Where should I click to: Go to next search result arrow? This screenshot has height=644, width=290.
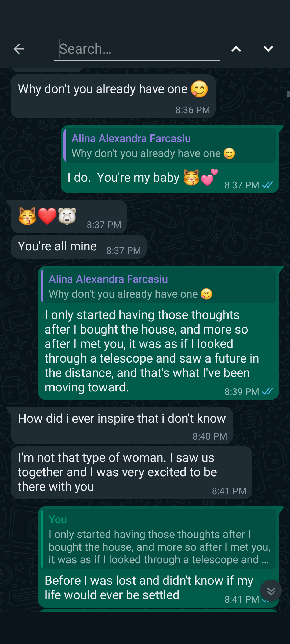(x=268, y=49)
